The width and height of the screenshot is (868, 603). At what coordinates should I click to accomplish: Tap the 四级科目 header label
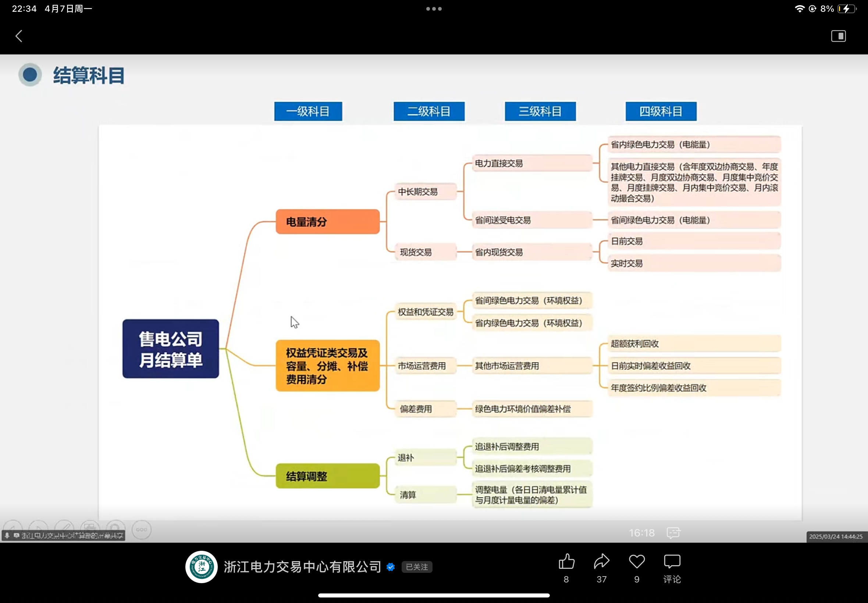coord(661,111)
